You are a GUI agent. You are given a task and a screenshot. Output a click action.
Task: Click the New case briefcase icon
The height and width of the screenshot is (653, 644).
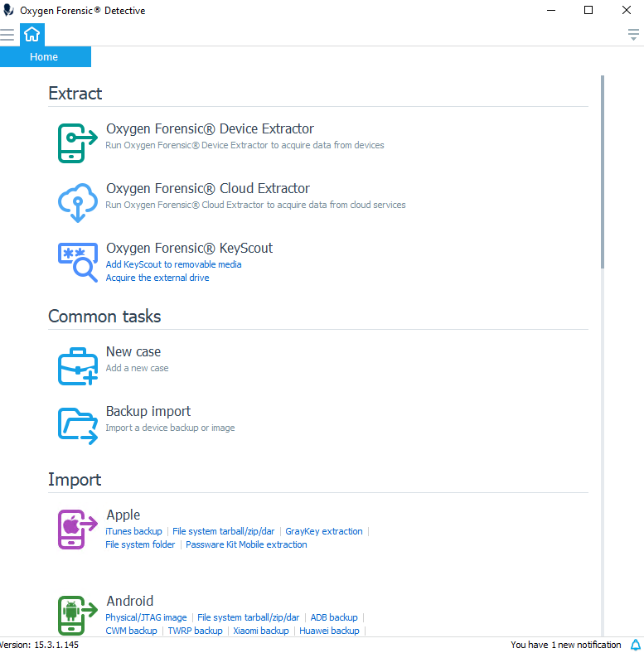(x=77, y=366)
